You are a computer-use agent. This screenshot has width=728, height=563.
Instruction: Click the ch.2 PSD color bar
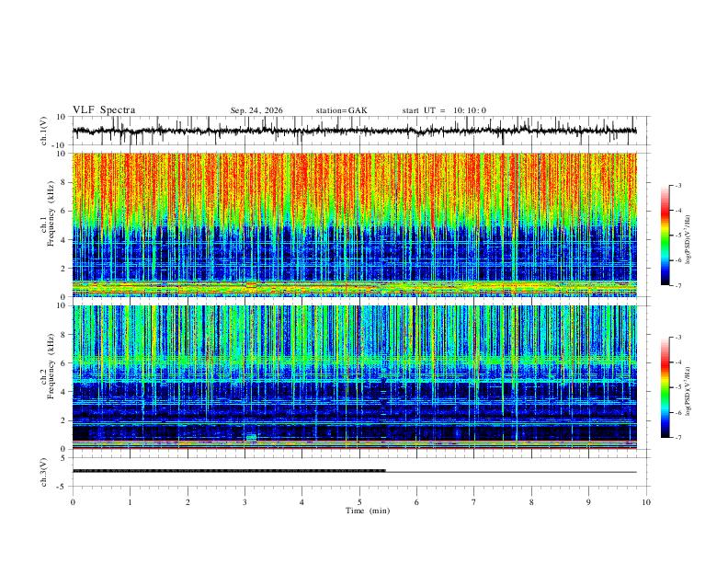click(665, 387)
